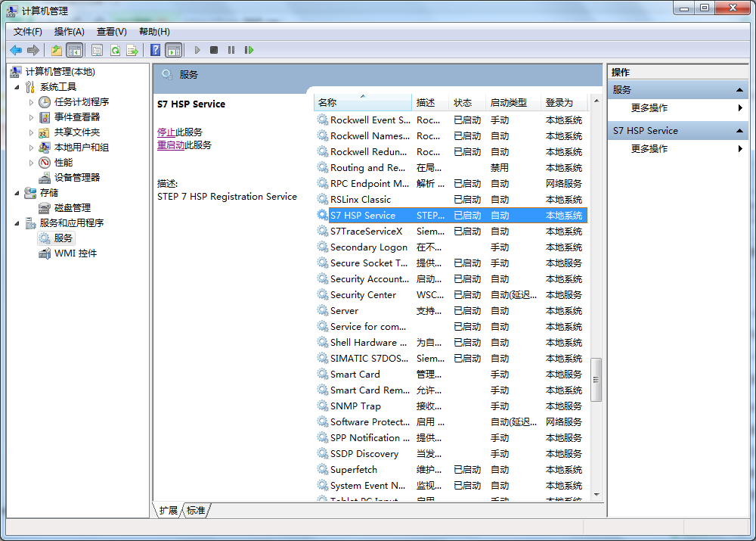The image size is (756, 541).
Task: Open the 文件(F) menu
Action: [27, 32]
